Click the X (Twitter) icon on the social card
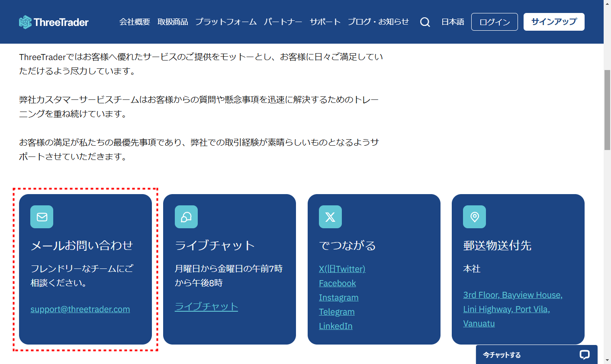Viewport: 611px width, 364px height. [x=330, y=217]
